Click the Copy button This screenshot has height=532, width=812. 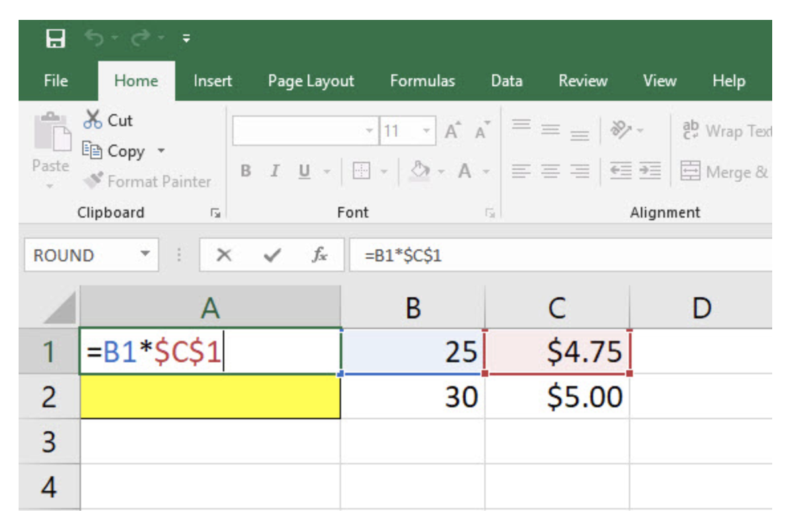coord(113,151)
